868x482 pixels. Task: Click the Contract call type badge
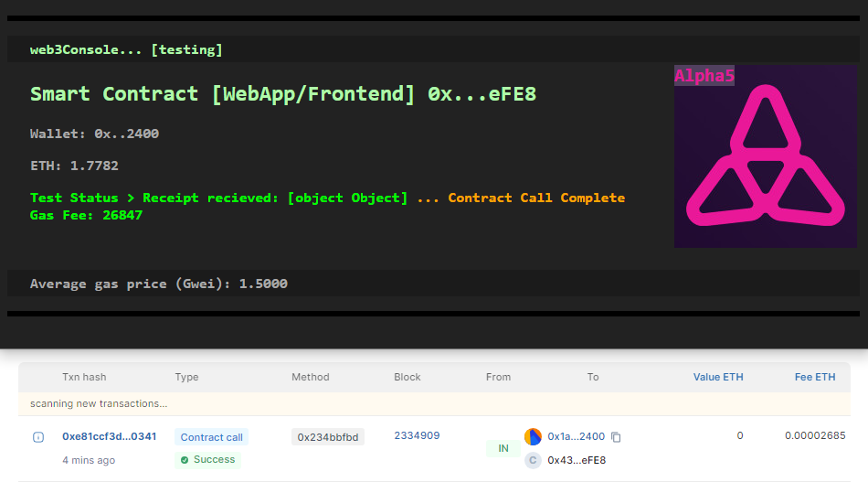(x=211, y=437)
